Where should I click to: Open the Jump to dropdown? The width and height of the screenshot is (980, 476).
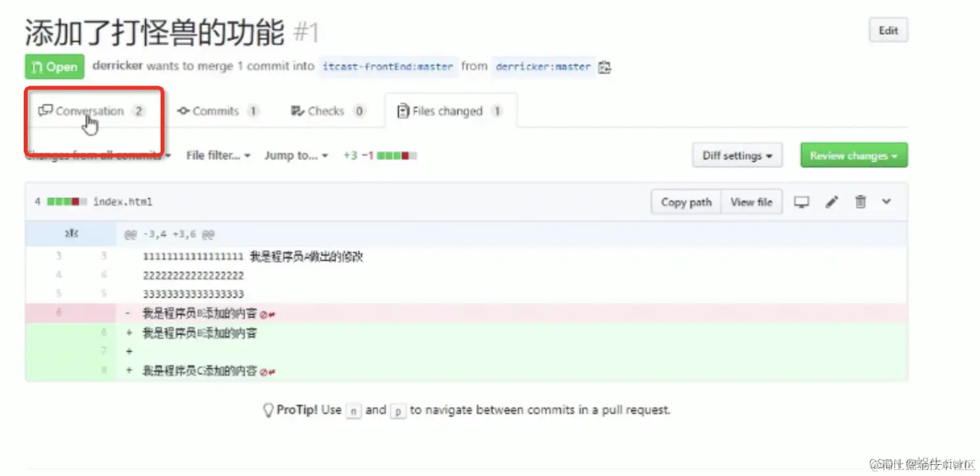(x=296, y=155)
